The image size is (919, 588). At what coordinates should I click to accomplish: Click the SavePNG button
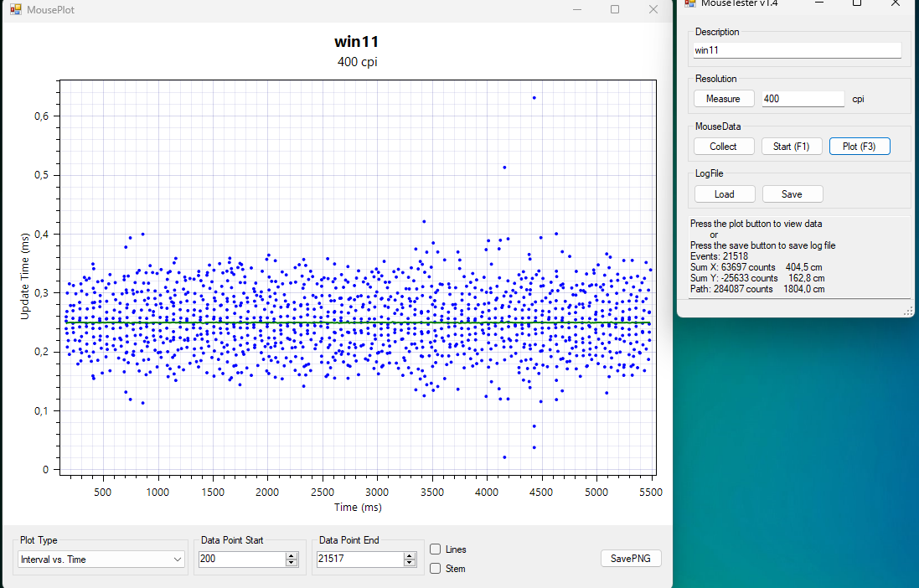tap(631, 559)
